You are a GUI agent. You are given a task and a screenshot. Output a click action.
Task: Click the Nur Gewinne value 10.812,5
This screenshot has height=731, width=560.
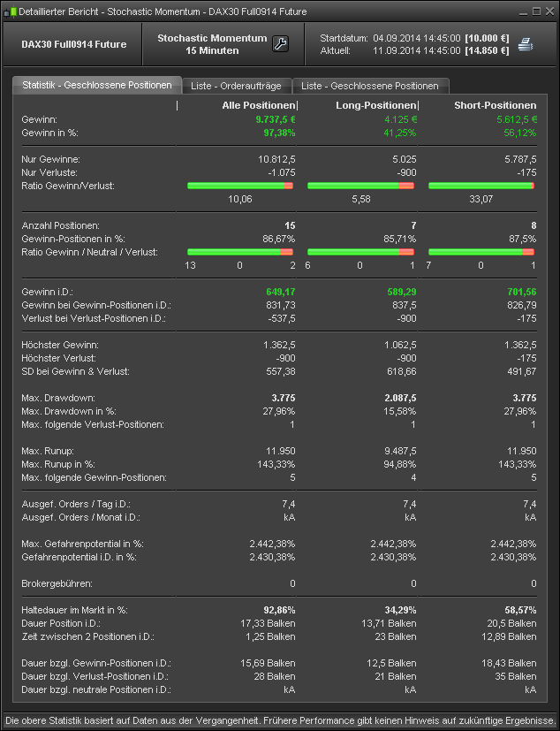[276, 159]
